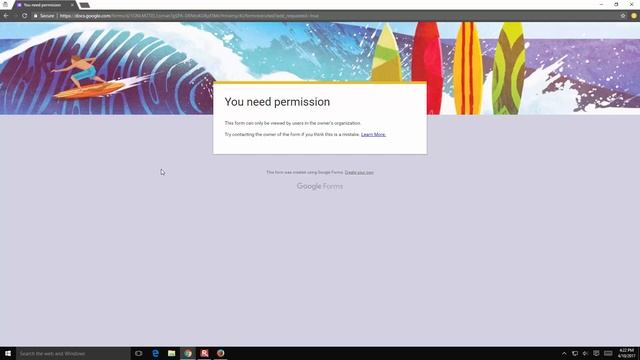640x360 pixels.
Task: Open File Explorer from the taskbar
Action: tap(171, 353)
